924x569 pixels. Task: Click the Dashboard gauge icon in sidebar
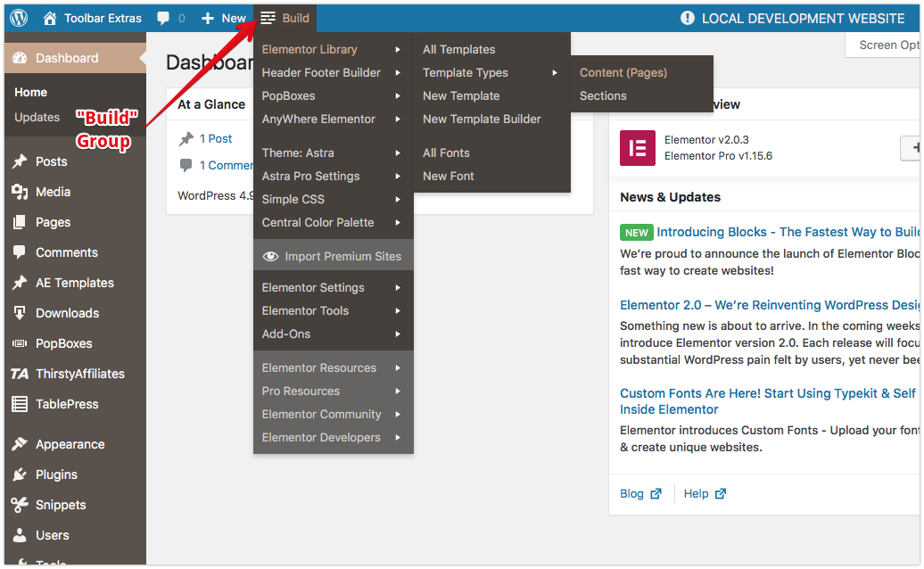pos(20,58)
